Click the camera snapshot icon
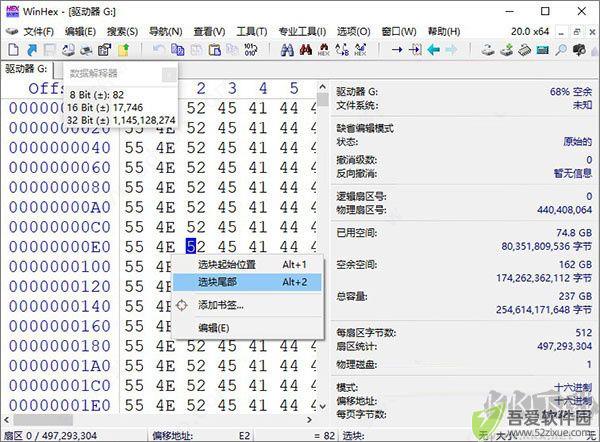600x442 pixels. point(579,50)
